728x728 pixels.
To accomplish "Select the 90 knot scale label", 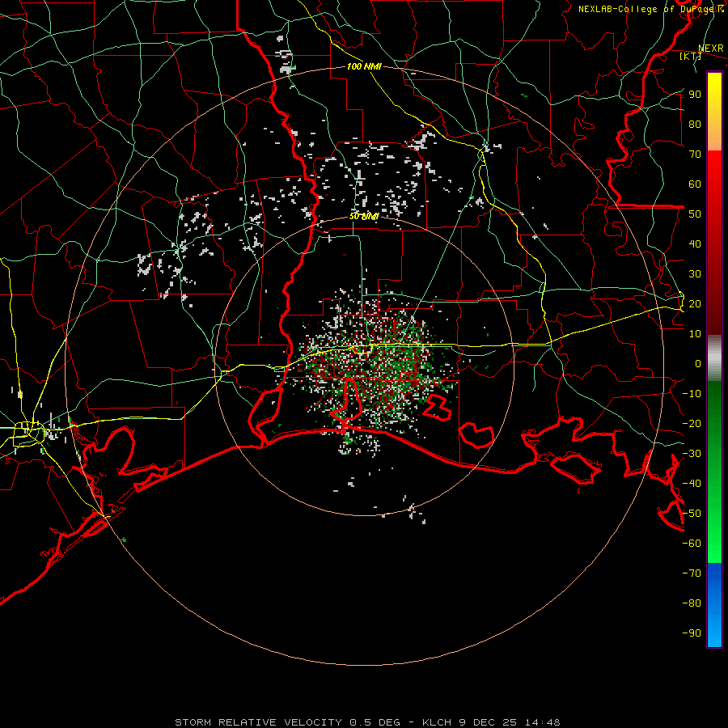I will [695, 95].
